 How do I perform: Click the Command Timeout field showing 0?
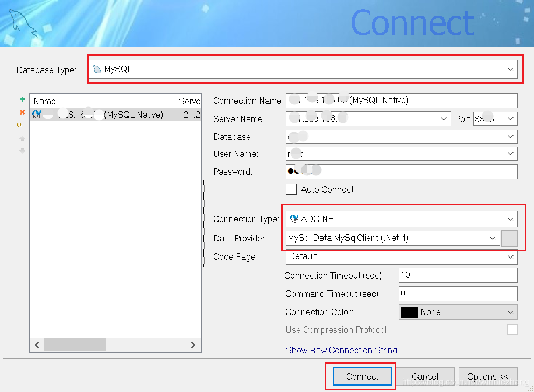pos(458,293)
